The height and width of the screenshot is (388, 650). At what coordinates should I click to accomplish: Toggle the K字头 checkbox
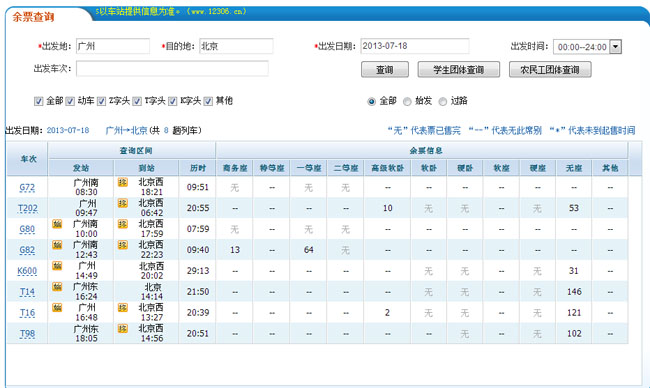173,101
